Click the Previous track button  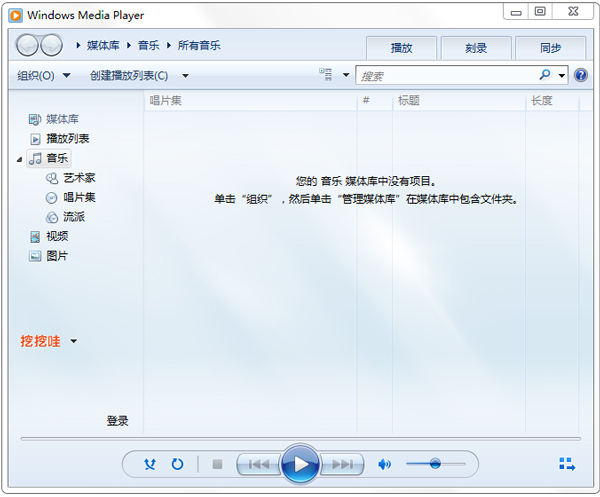pos(259,464)
